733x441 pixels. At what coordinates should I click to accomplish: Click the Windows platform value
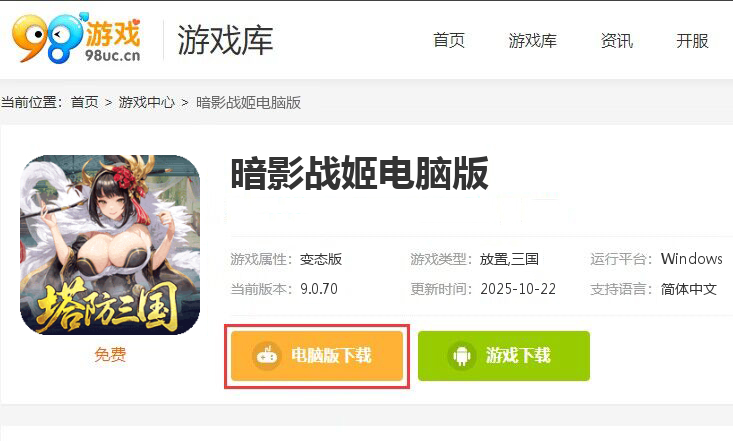(691, 259)
